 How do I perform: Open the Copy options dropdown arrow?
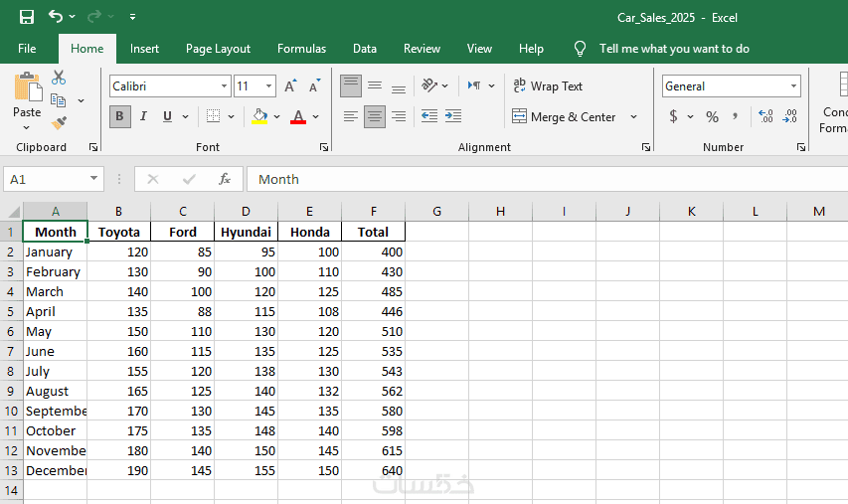click(82, 100)
